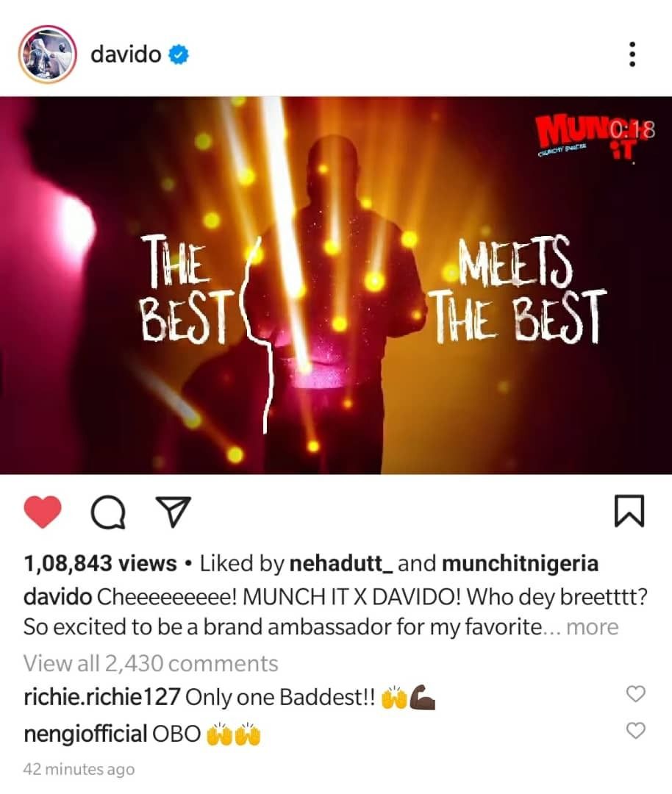Share the post via paper plane icon
Image resolution: width=672 pixels, height=794 pixels.
[x=174, y=512]
